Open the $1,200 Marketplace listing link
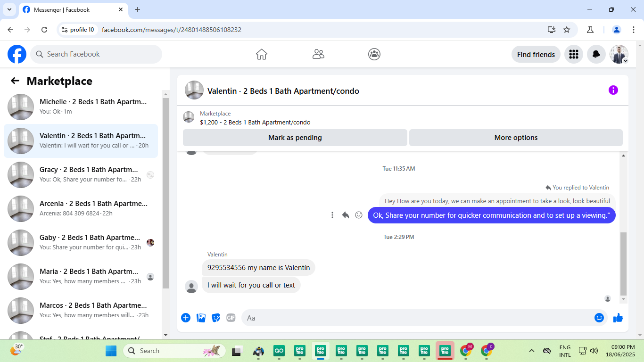The image size is (644, 362). 255,122
